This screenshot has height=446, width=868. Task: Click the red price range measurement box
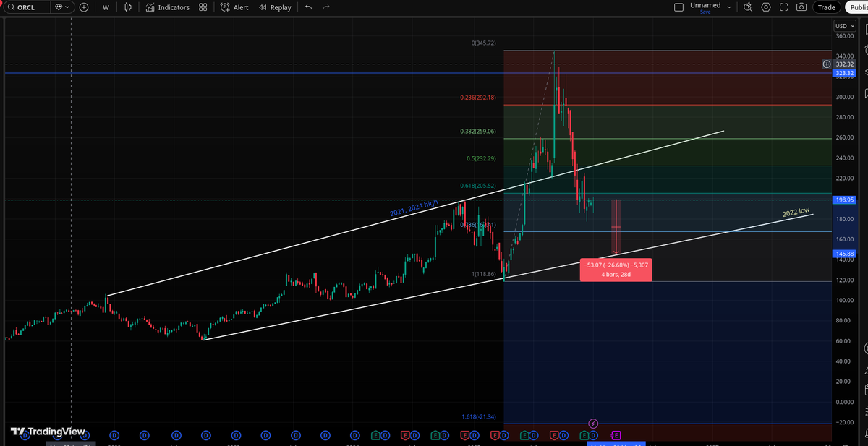[616, 270]
